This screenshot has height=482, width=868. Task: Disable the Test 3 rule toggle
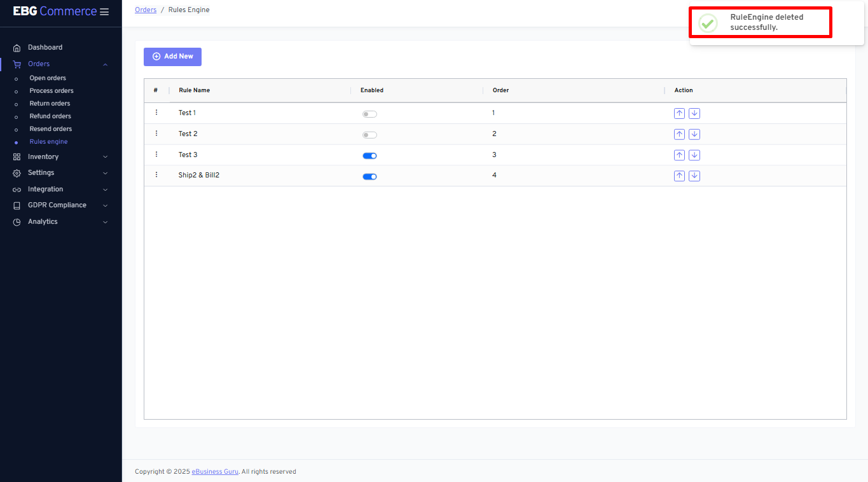(369, 156)
